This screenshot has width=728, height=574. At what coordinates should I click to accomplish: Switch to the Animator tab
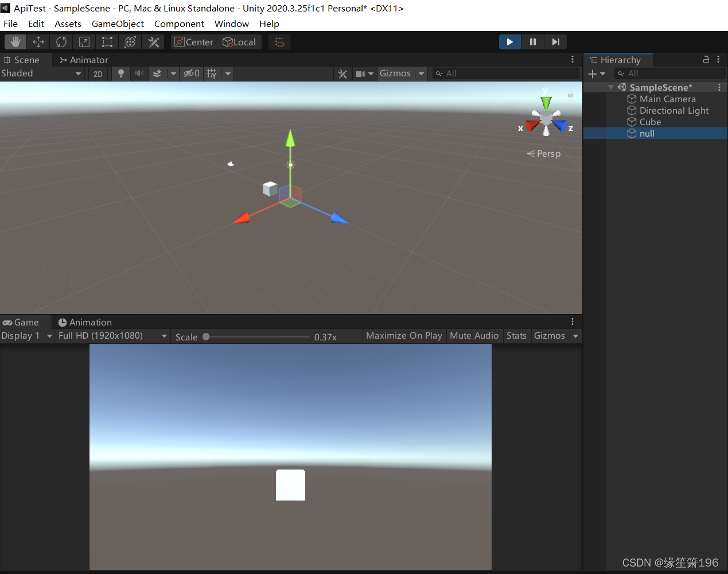[83, 60]
